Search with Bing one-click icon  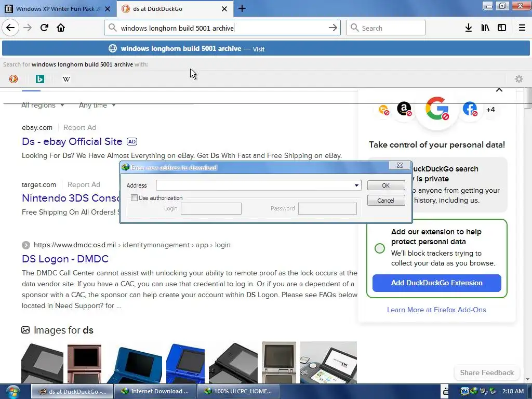click(x=40, y=79)
